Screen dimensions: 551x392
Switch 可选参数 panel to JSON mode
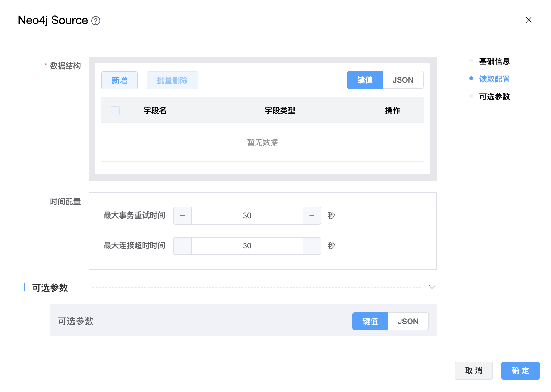(x=408, y=321)
